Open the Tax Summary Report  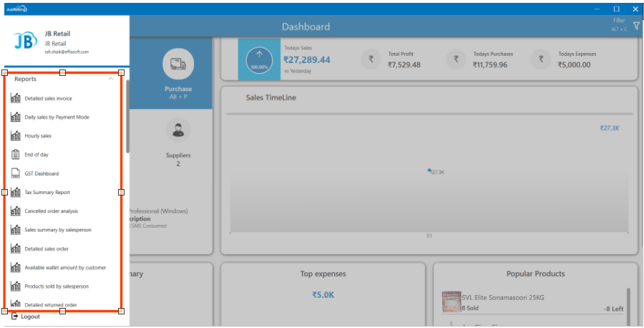point(47,193)
